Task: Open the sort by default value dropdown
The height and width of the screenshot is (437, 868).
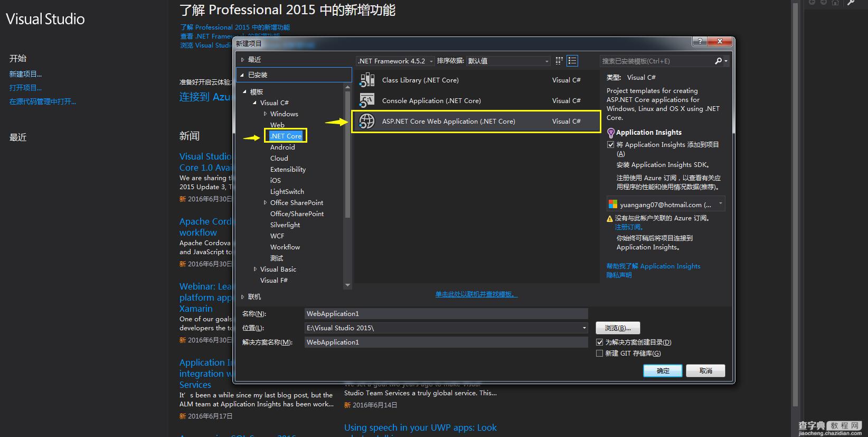Action: pos(508,61)
